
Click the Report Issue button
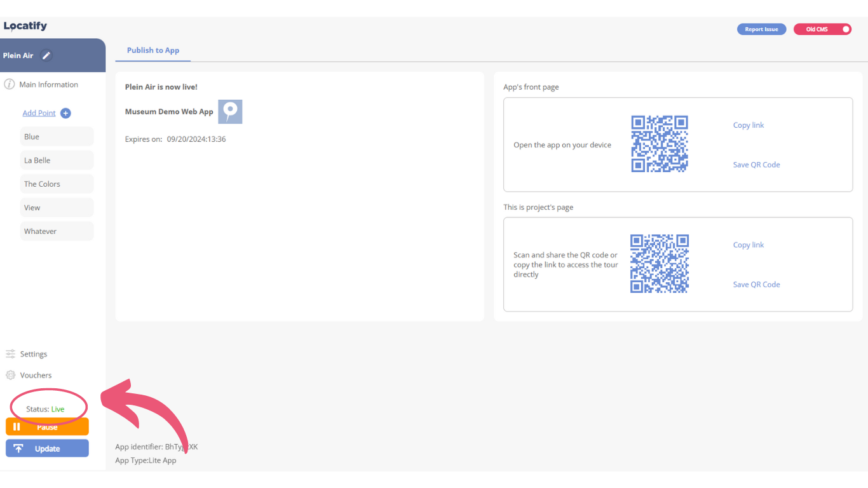(x=761, y=29)
